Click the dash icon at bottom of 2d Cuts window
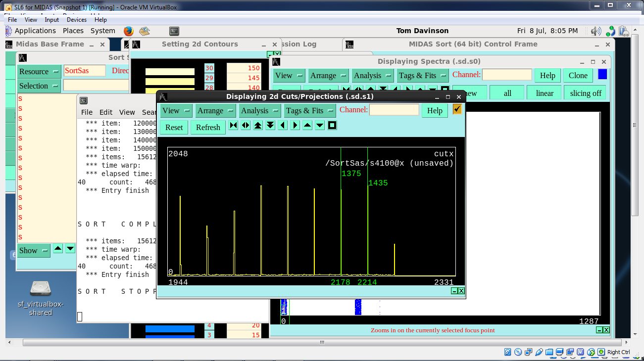Image resolution: width=644 pixels, height=361 pixels. (454, 291)
